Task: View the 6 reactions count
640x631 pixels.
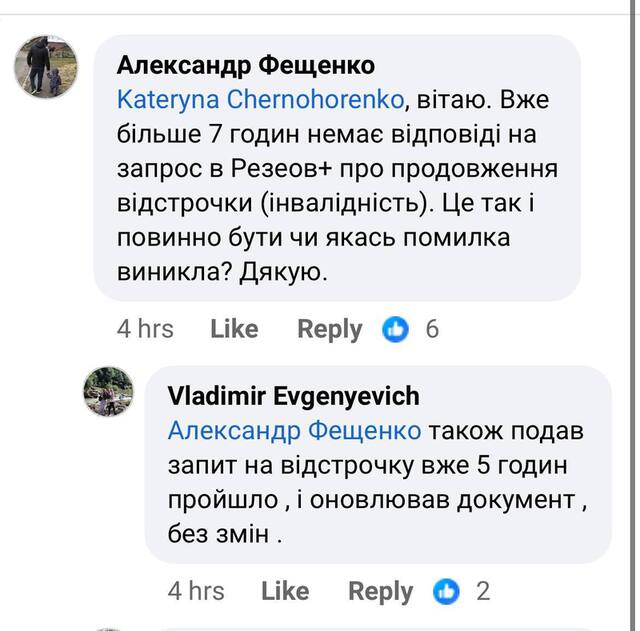Action: point(432,329)
